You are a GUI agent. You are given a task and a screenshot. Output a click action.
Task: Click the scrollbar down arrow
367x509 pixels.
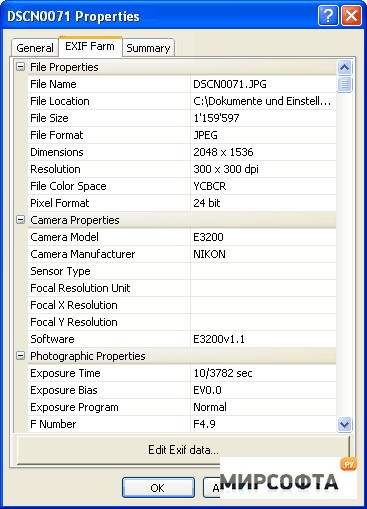pos(344,424)
